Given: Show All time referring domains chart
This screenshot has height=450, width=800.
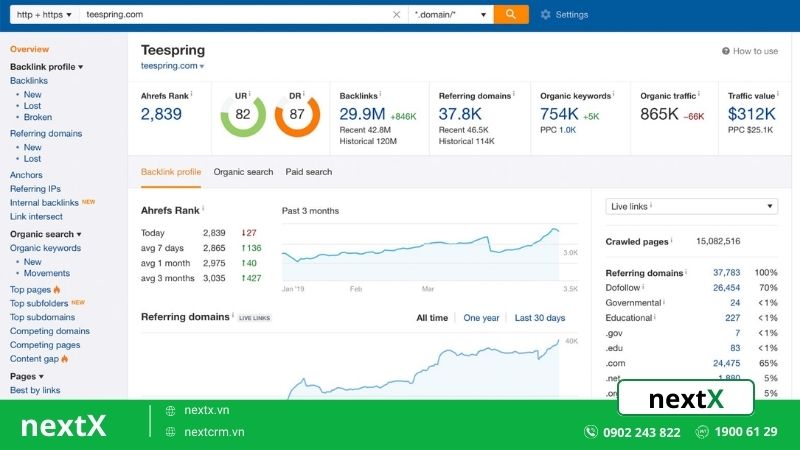Looking at the screenshot, I should (432, 318).
